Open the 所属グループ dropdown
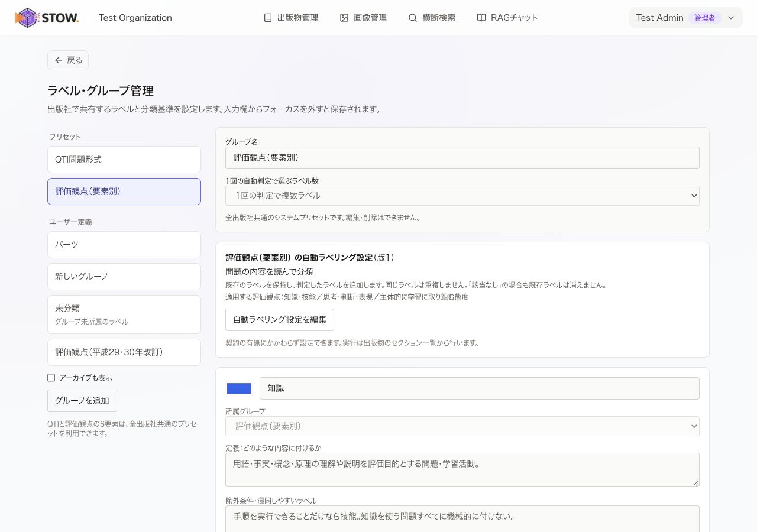Viewport: 757px width, 532px height. (462, 426)
